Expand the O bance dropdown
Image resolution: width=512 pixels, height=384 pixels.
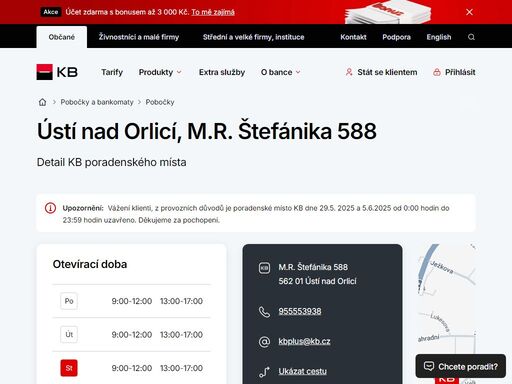[x=280, y=72]
